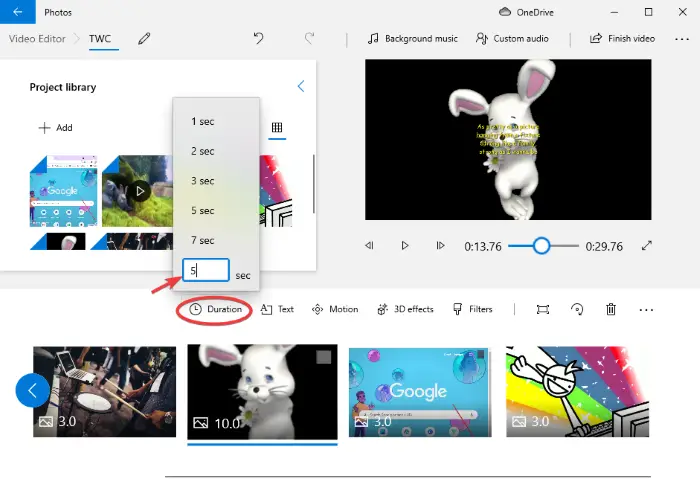Open 3D effects editor

[405, 309]
